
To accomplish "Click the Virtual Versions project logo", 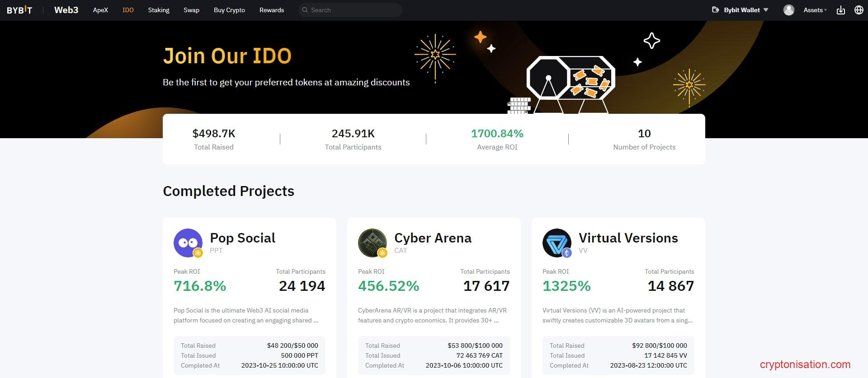I will (x=557, y=243).
